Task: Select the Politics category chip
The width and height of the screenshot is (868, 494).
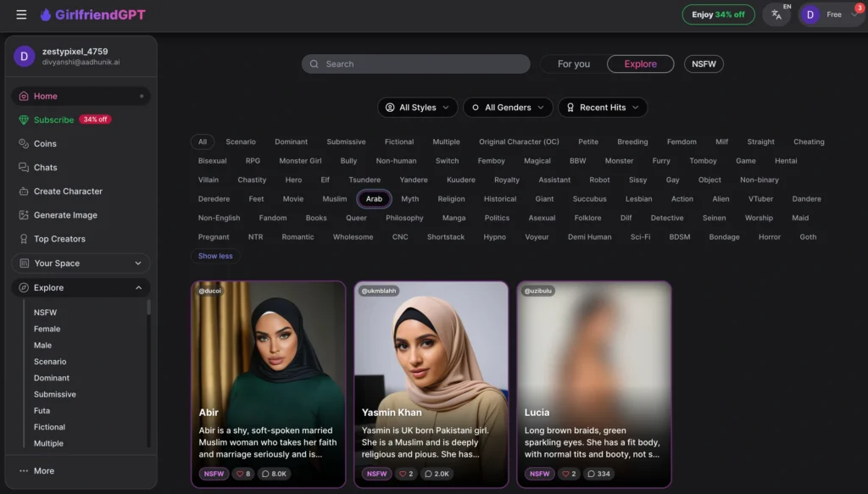Action: tap(497, 218)
